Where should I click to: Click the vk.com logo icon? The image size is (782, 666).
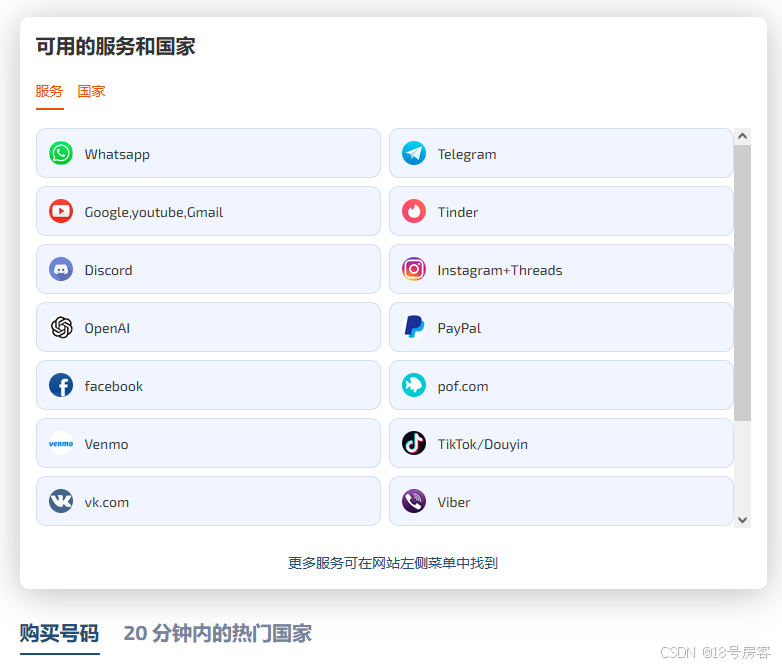(61, 501)
